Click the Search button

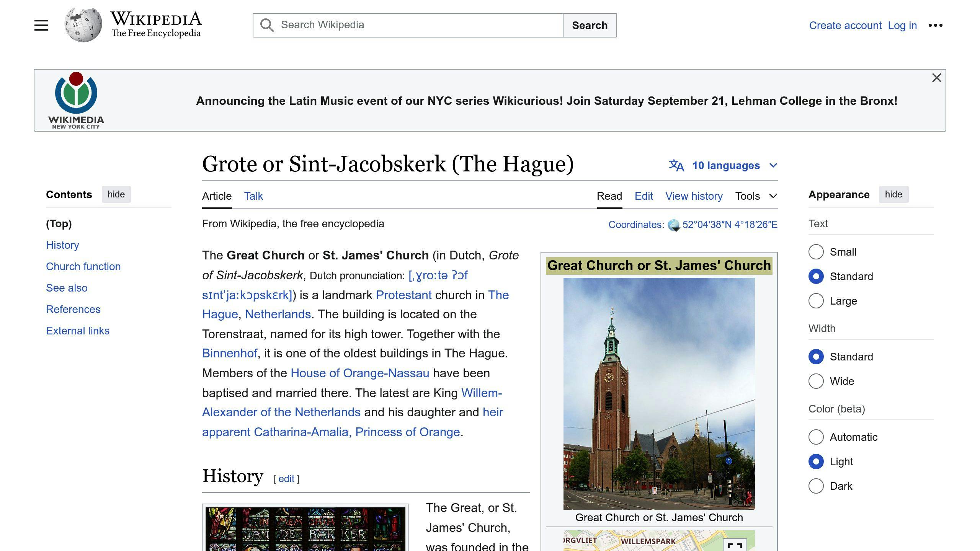(x=590, y=25)
